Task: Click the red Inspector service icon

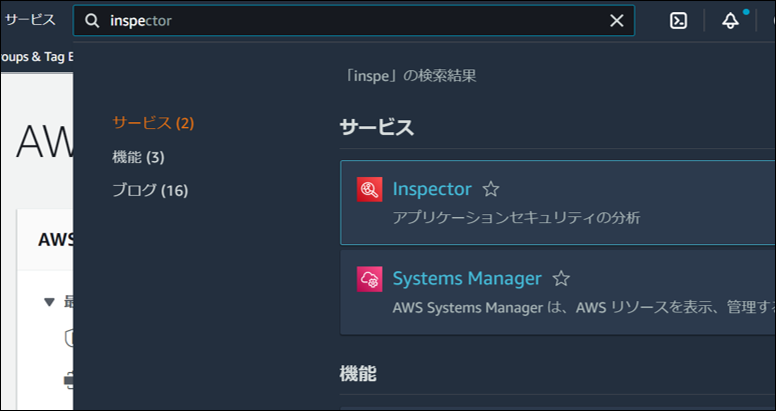Action: (x=369, y=189)
